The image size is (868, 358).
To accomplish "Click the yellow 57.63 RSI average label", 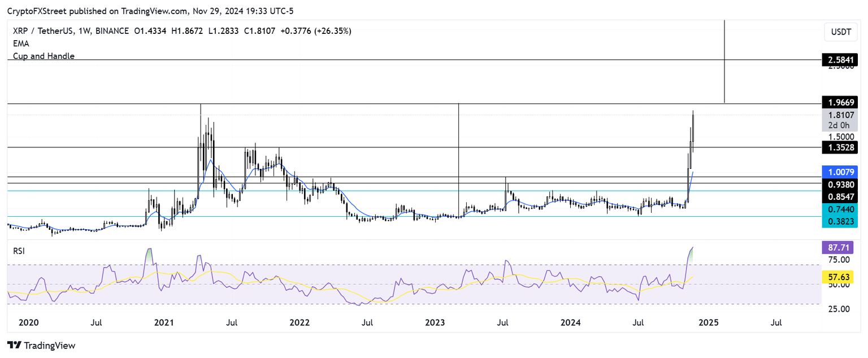I will (x=840, y=277).
